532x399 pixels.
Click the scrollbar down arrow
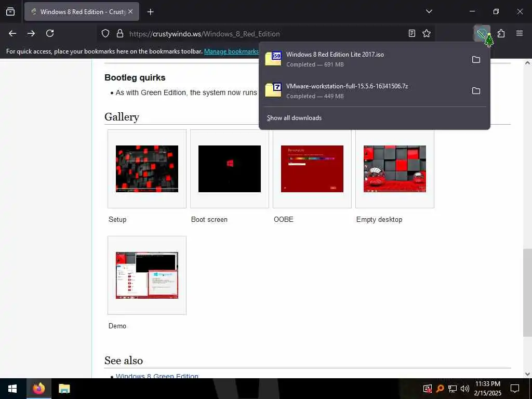point(527,374)
